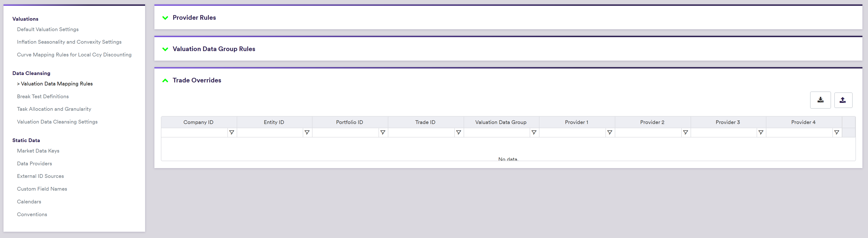This screenshot has height=238, width=868.
Task: Click the Trade ID filter text field
Action: (x=421, y=133)
